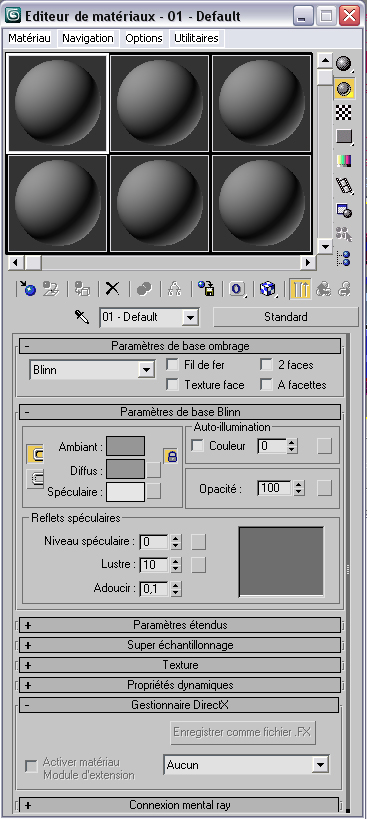Check the Couleur auto-illumination checkbox
367x819 pixels.
(198, 446)
